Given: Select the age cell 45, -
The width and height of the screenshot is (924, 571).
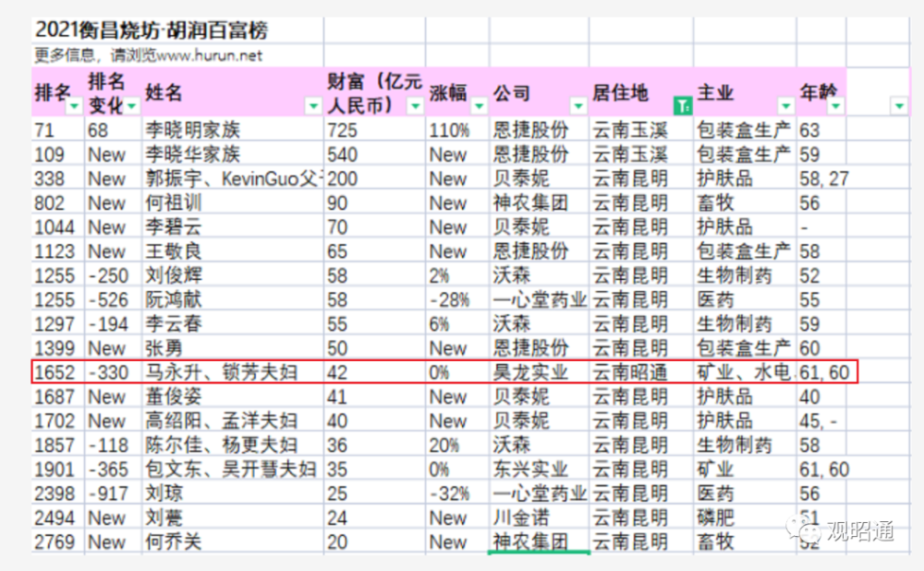Looking at the screenshot, I should pos(822,420).
